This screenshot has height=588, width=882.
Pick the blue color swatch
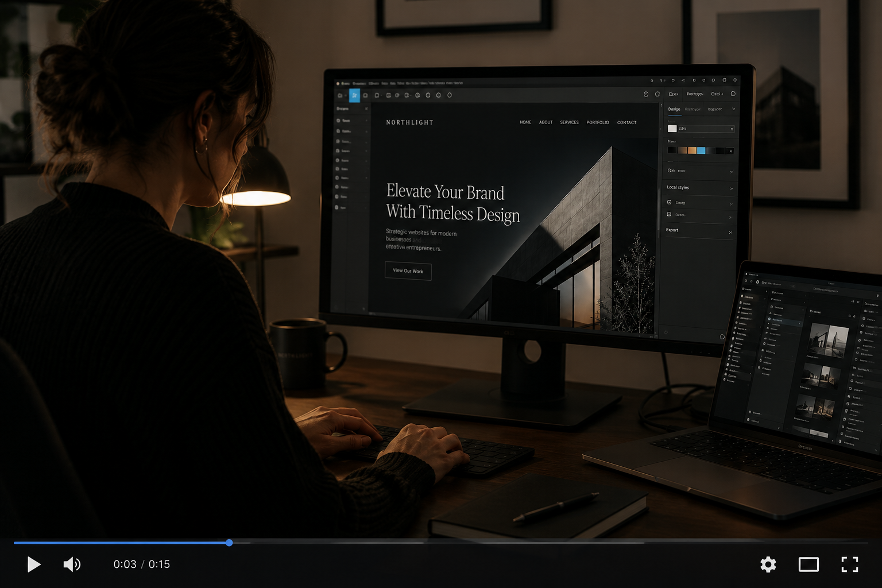701,150
